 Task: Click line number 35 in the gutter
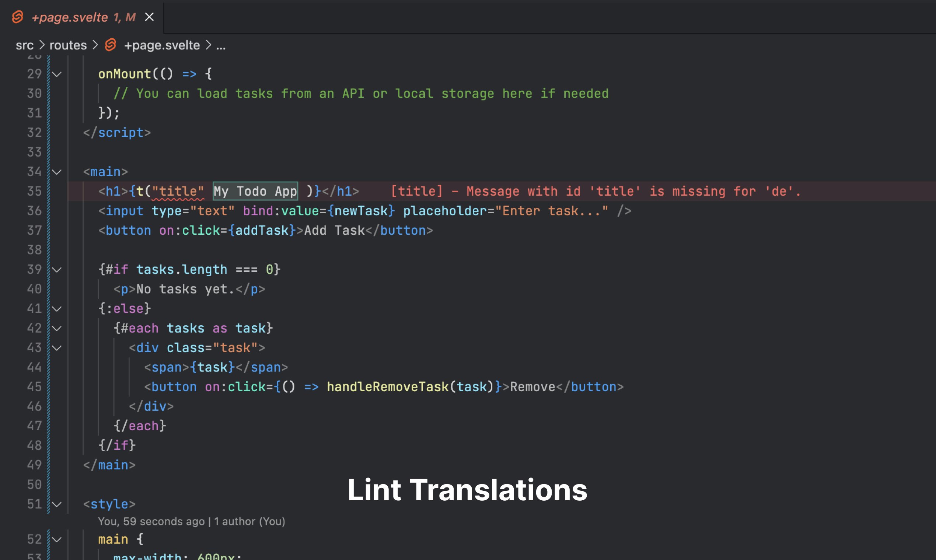coord(34,191)
